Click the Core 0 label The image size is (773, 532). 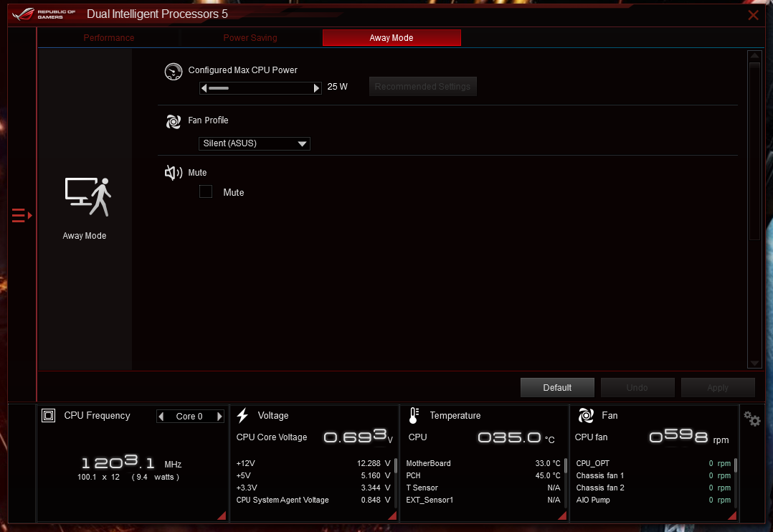tap(189, 417)
